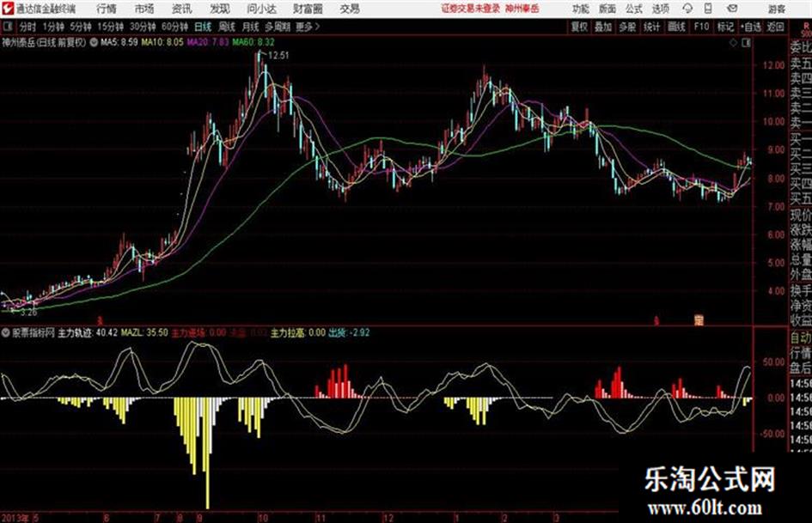Viewport: 812px width, 523px height.
Task: Click the 多股 multi-stock button
Action: tap(627, 27)
